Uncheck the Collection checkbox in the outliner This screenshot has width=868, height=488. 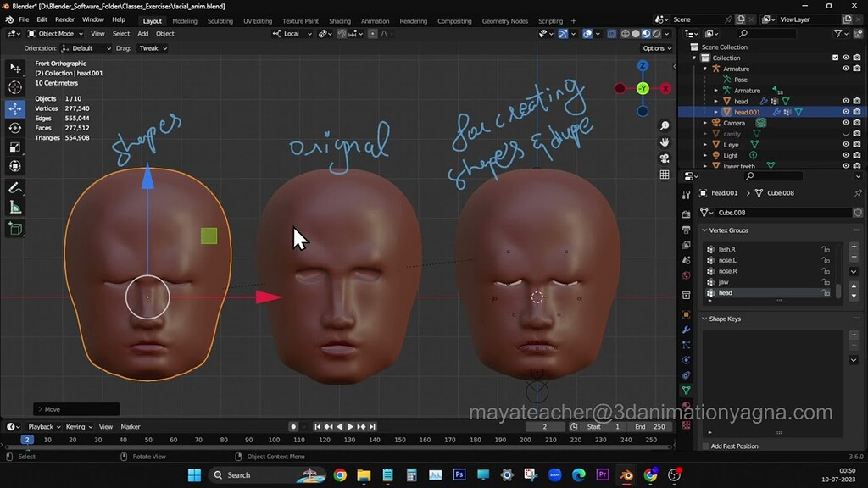pyautogui.click(x=834, y=57)
